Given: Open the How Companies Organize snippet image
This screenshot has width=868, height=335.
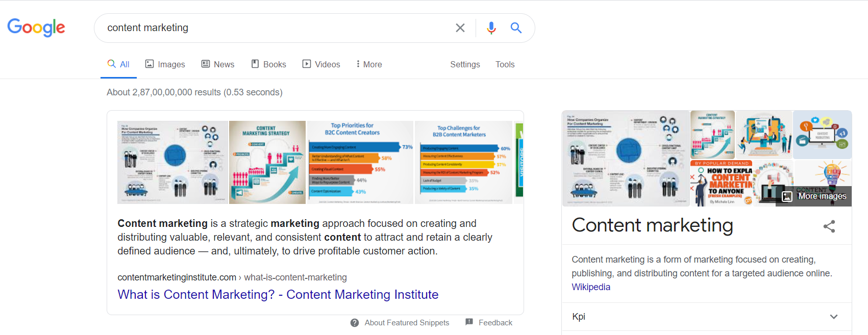Looking at the screenshot, I should [172, 162].
